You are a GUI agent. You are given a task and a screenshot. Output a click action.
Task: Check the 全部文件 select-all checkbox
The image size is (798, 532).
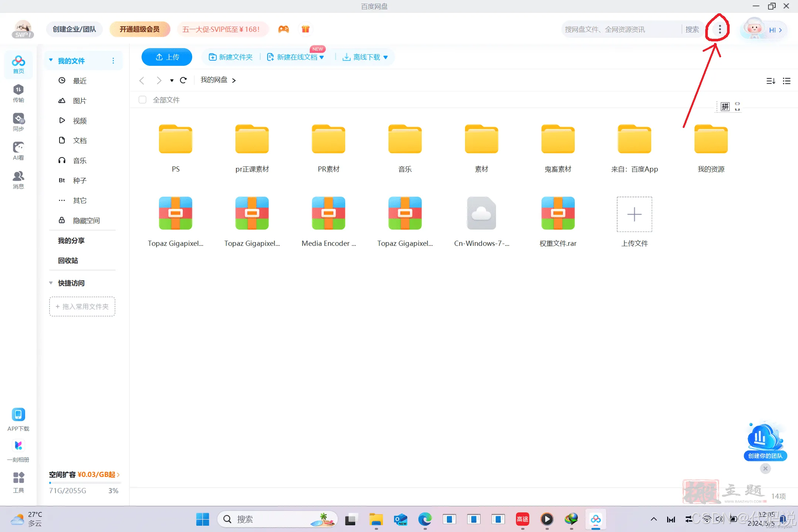142,100
